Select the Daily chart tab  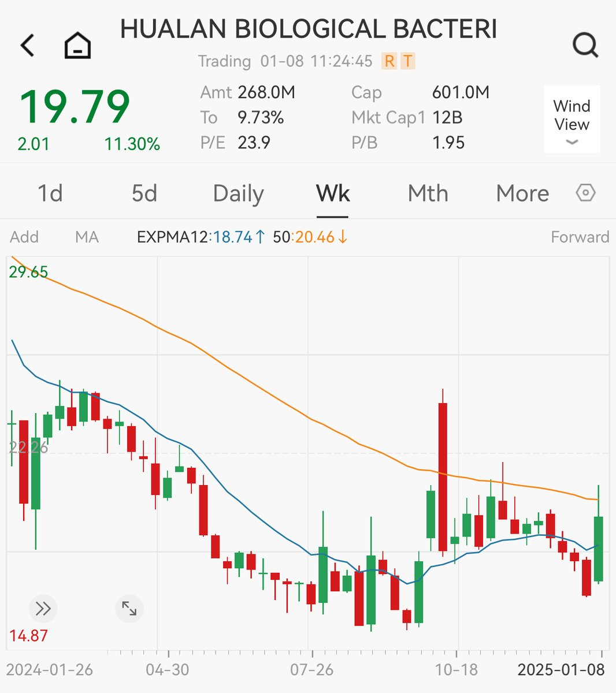pyautogui.click(x=238, y=193)
